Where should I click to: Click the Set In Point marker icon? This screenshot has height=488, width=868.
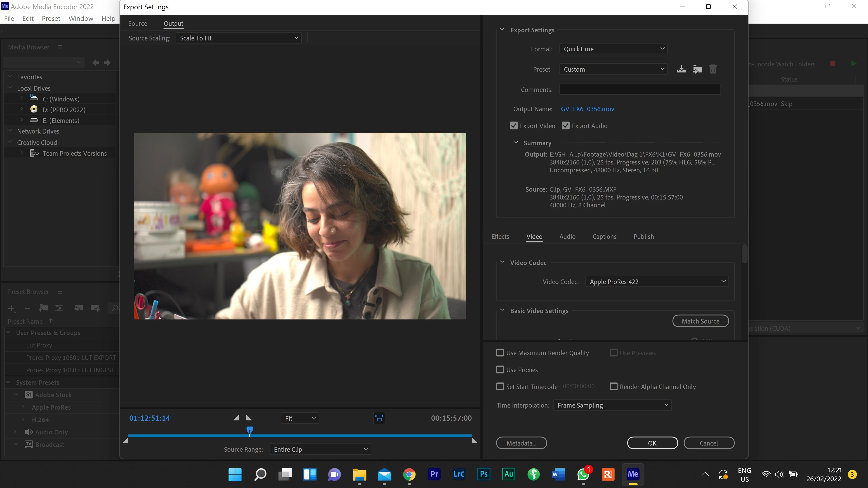click(x=236, y=418)
